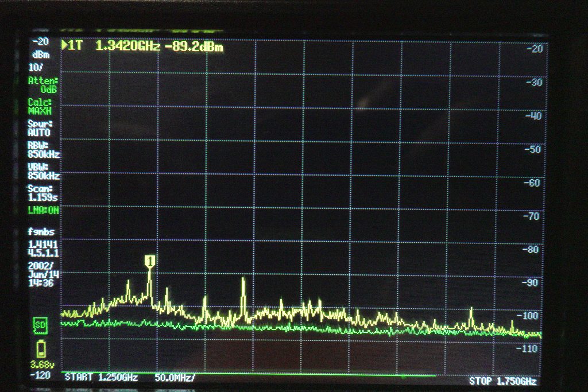Tap the 3.68v battery voltage reading

(x=42, y=364)
